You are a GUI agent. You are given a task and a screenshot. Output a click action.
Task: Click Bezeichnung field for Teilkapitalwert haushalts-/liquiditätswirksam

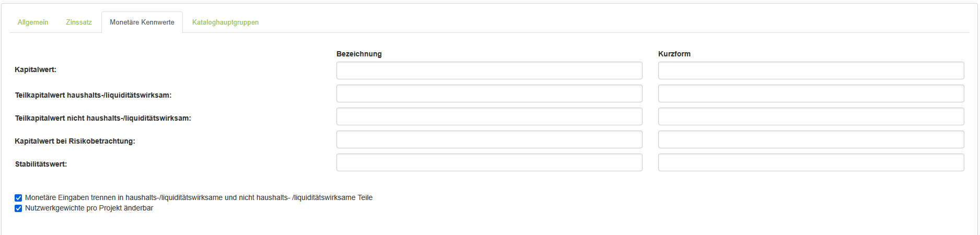coord(489,93)
